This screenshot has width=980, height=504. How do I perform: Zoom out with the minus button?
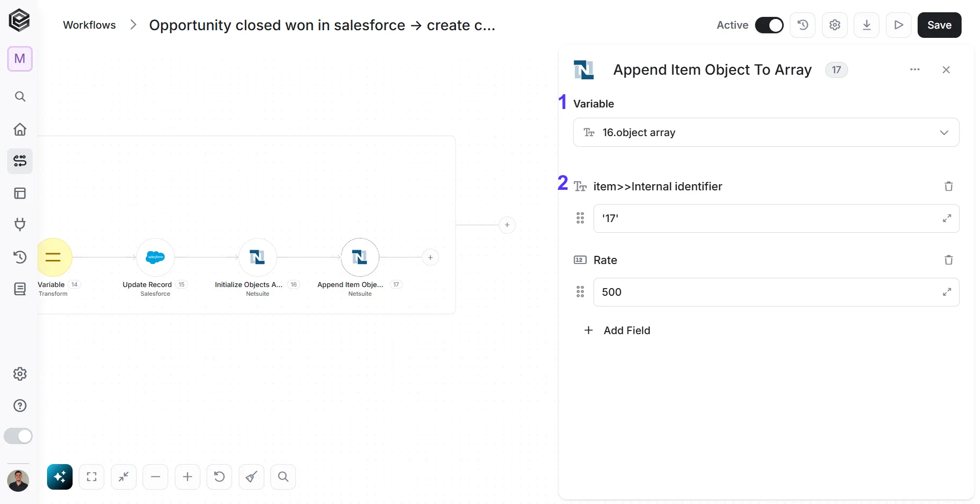click(x=155, y=477)
